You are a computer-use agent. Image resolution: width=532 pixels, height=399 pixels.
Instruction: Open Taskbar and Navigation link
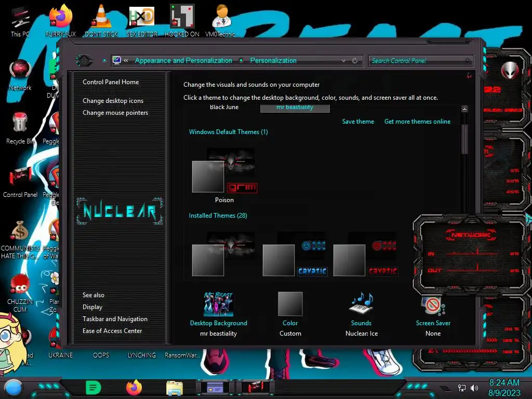tap(115, 319)
